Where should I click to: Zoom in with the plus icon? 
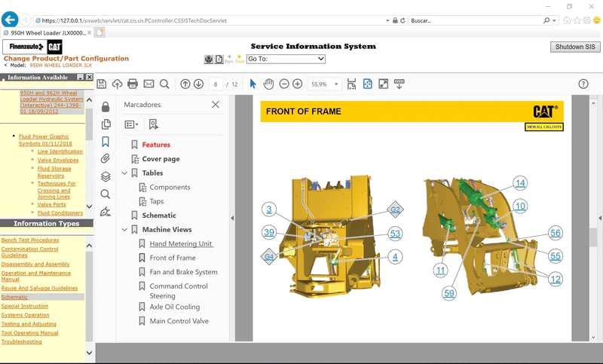click(298, 84)
